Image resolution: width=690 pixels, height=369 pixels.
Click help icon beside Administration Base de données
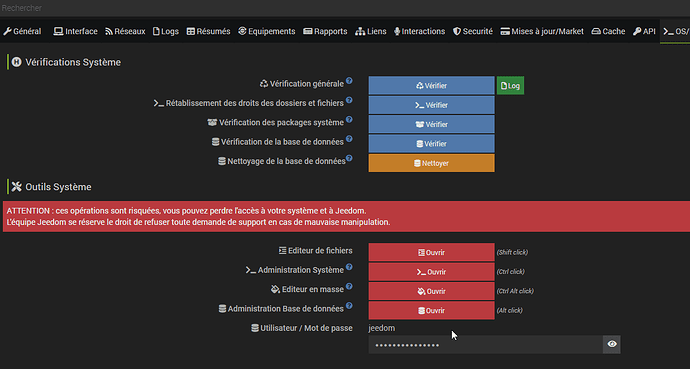349,306
